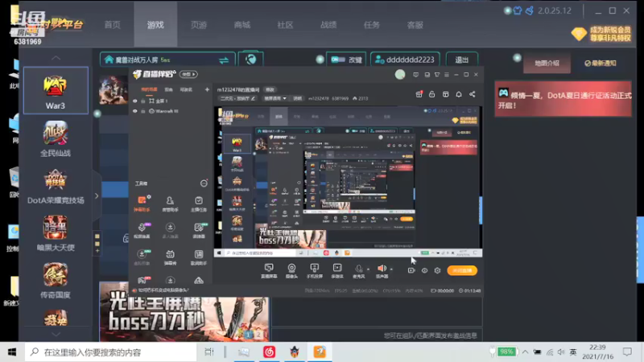644x362 pixels.
Task: Open the stream quality dropdown in header
Action: coord(275,98)
